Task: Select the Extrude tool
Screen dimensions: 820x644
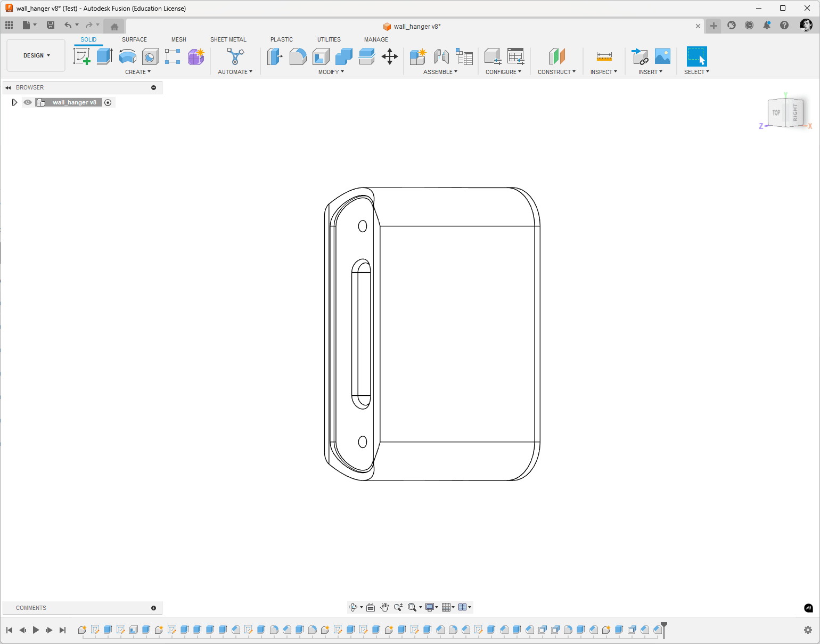Action: point(104,56)
